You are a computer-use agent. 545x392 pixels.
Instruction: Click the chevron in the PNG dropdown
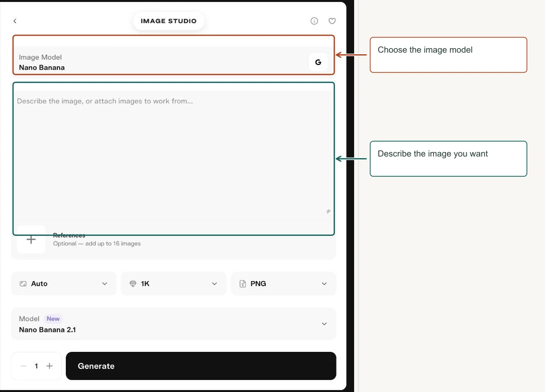pyautogui.click(x=324, y=284)
